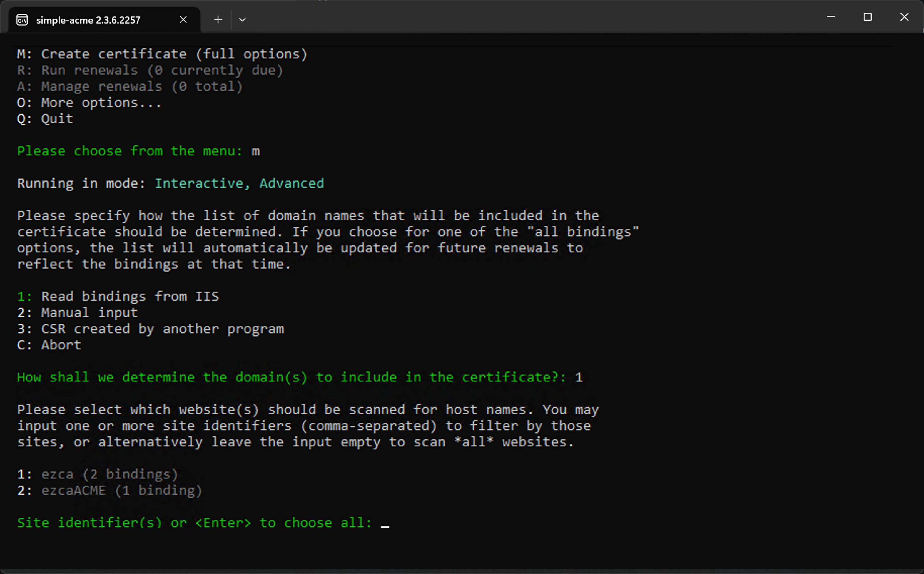Click the terminal icon in tab

22,20
